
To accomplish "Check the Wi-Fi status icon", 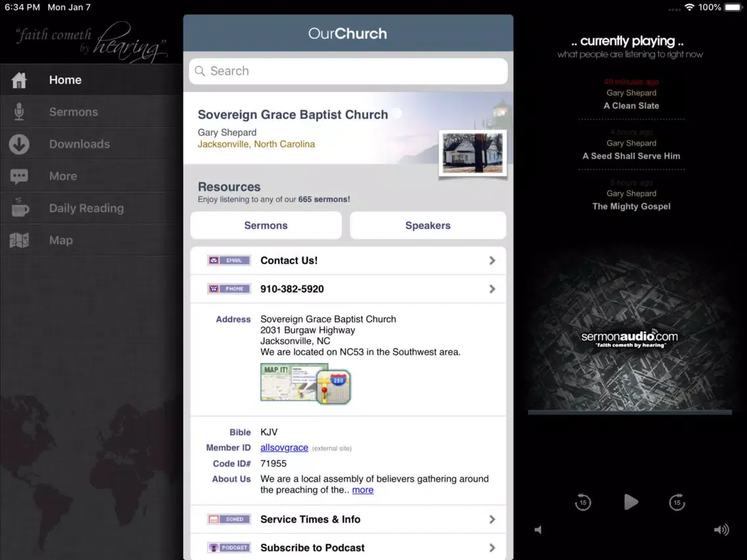I will pyautogui.click(x=689, y=7).
